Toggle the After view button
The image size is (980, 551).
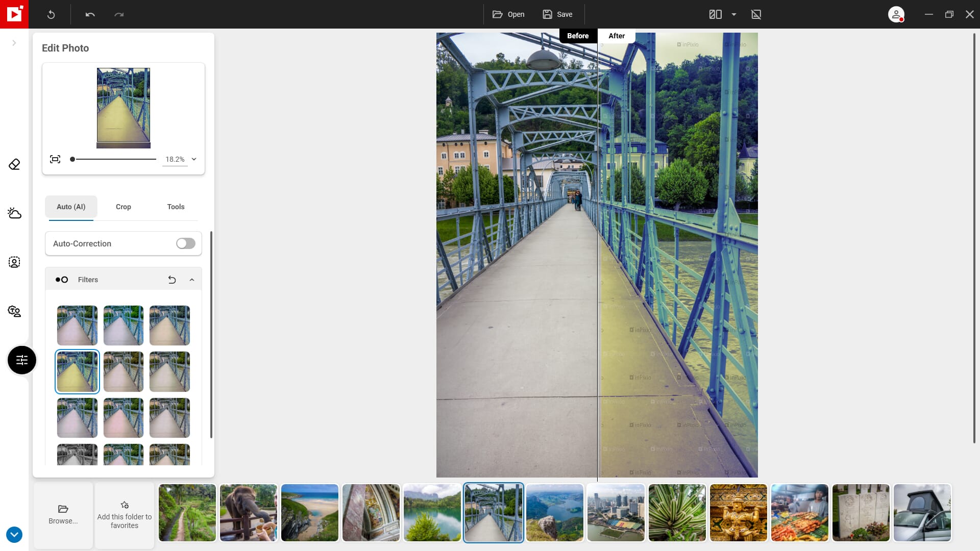coord(616,36)
